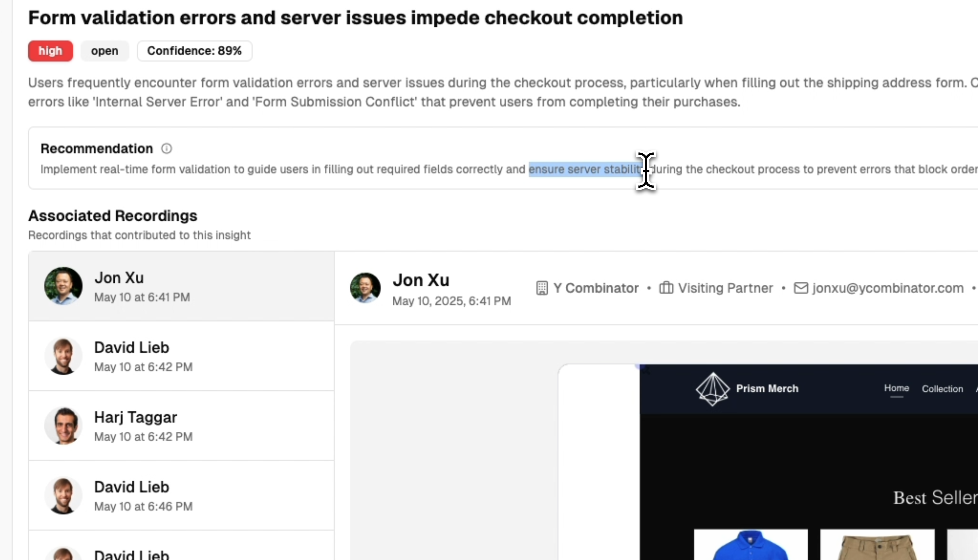The height and width of the screenshot is (560, 978).
Task: Open Harj Taggar's 6:42 PM recording
Action: pyautogui.click(x=181, y=426)
